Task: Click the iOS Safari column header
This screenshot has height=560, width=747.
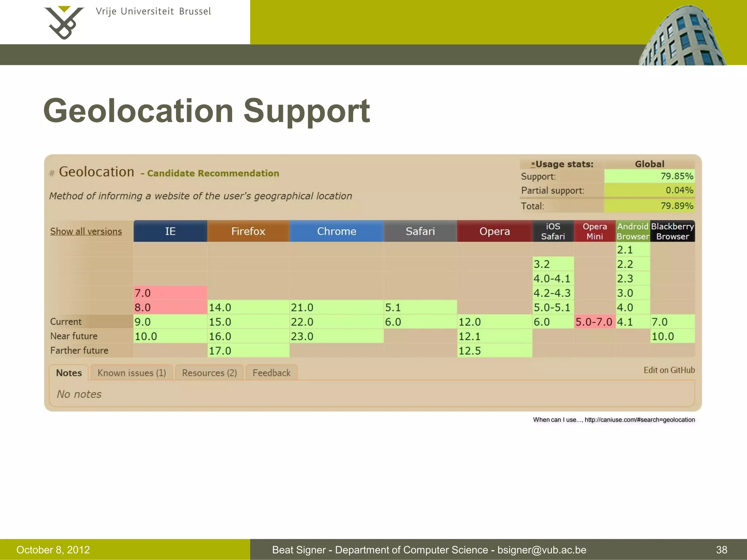Action: click(x=553, y=231)
